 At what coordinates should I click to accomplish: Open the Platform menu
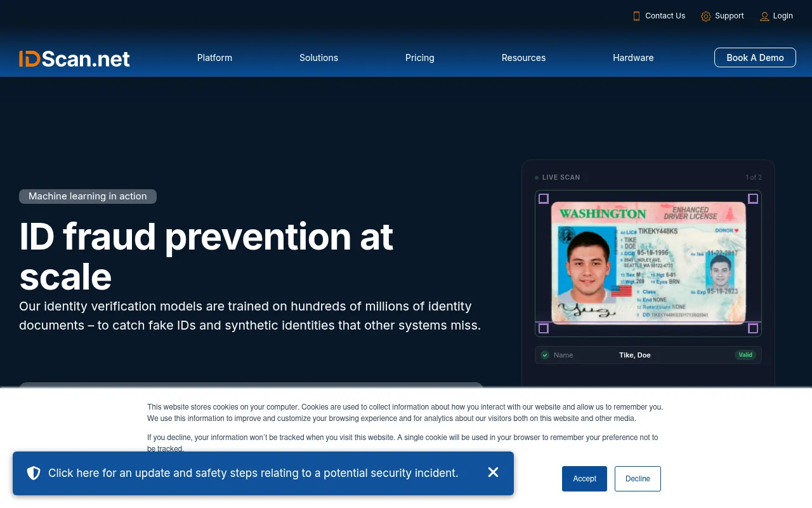(214, 58)
